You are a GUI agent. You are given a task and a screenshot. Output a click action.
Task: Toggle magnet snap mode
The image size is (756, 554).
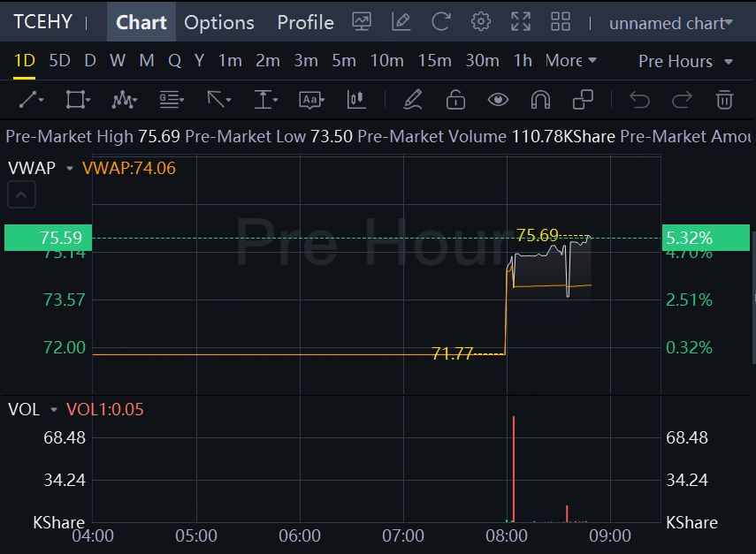540,100
